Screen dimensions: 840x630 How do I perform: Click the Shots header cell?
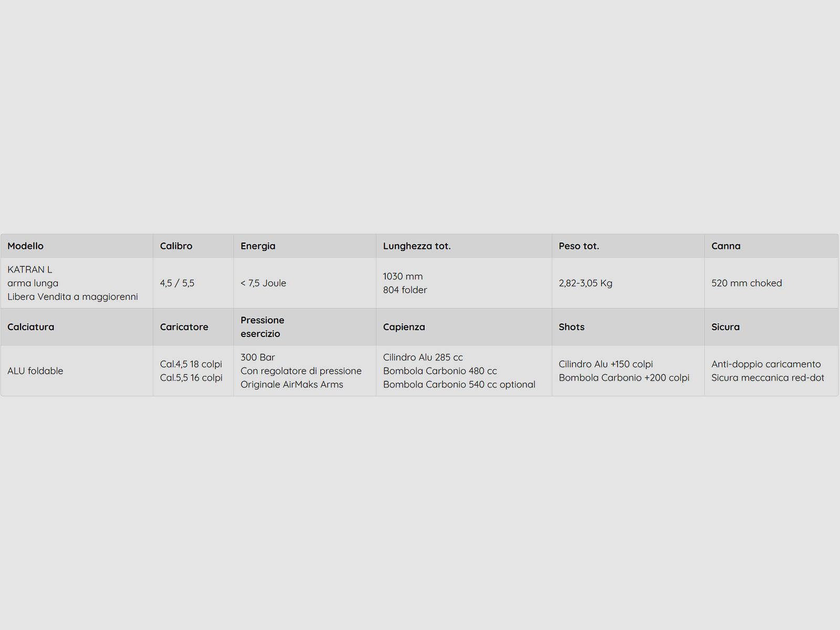pyautogui.click(x=628, y=327)
